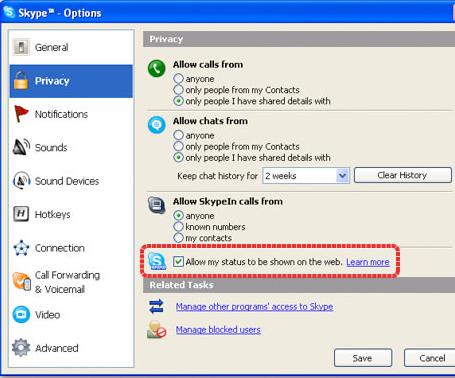The image size is (455, 378).
Task: Allow chats from anyone
Action: click(178, 135)
